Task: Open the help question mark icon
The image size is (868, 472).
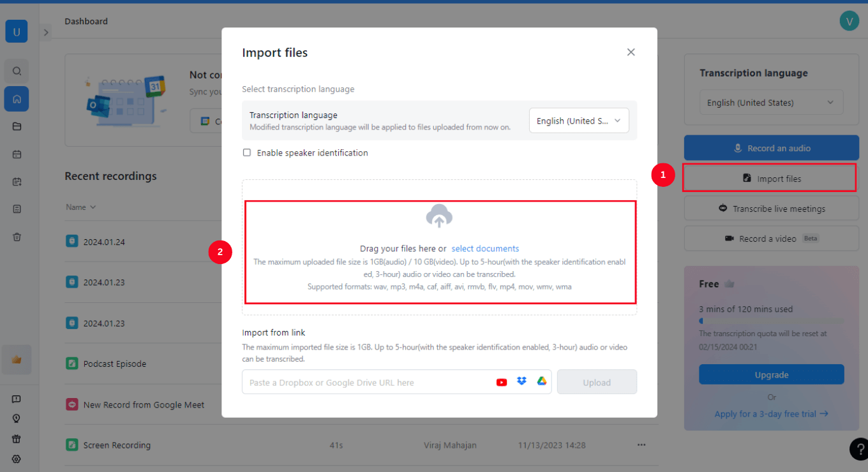Action: (860, 449)
